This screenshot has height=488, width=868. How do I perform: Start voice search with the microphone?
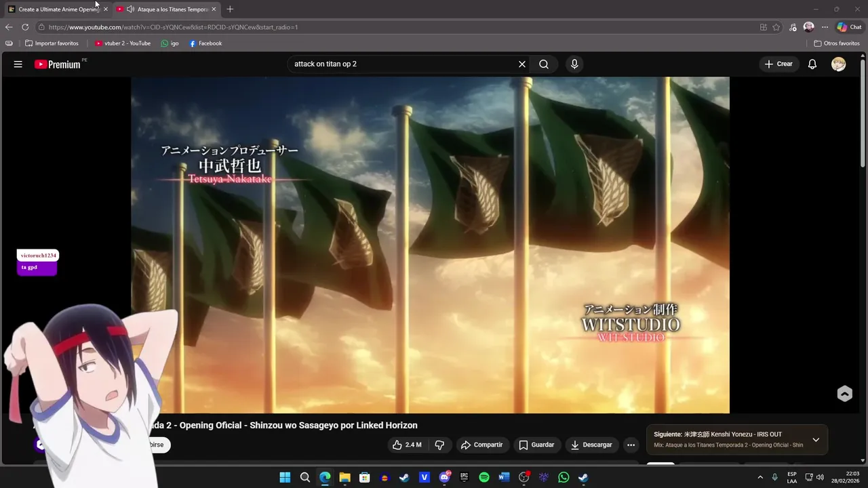[574, 64]
